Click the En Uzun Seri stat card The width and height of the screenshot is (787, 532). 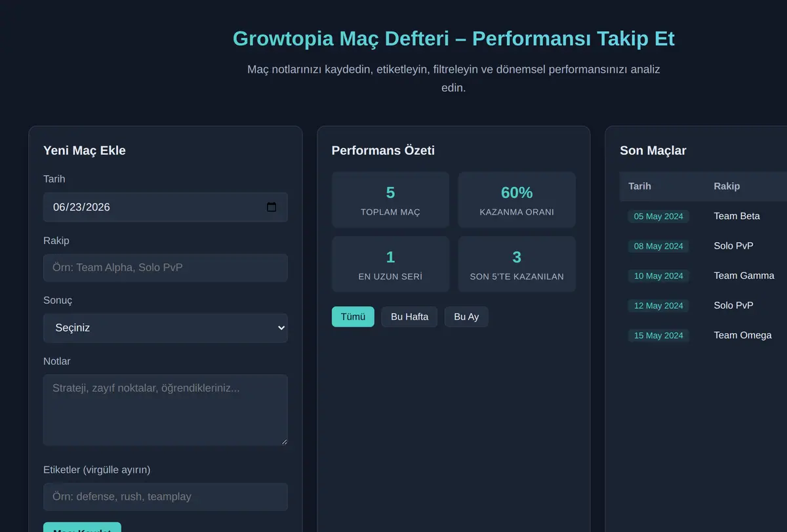pyautogui.click(x=390, y=264)
